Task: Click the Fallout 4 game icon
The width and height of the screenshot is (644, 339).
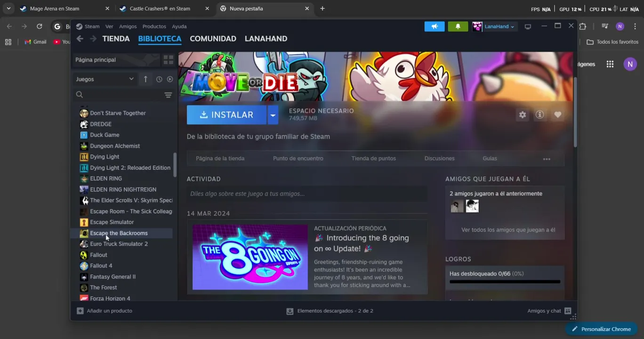Action: 84,266
